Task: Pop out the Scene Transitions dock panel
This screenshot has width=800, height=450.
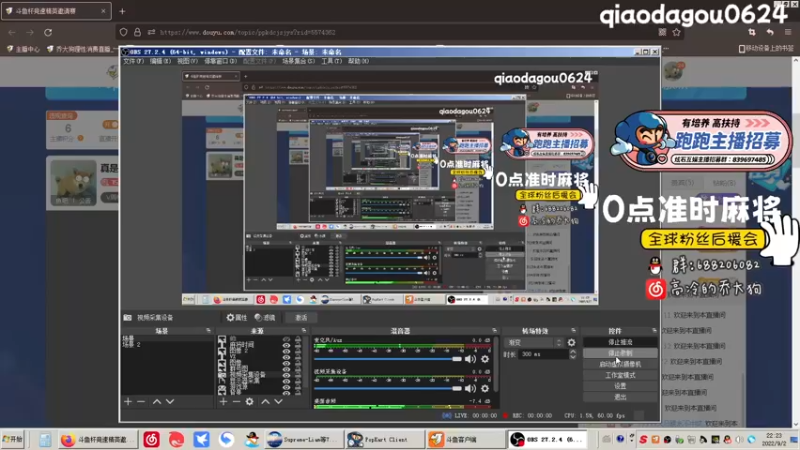Action: tap(573, 331)
